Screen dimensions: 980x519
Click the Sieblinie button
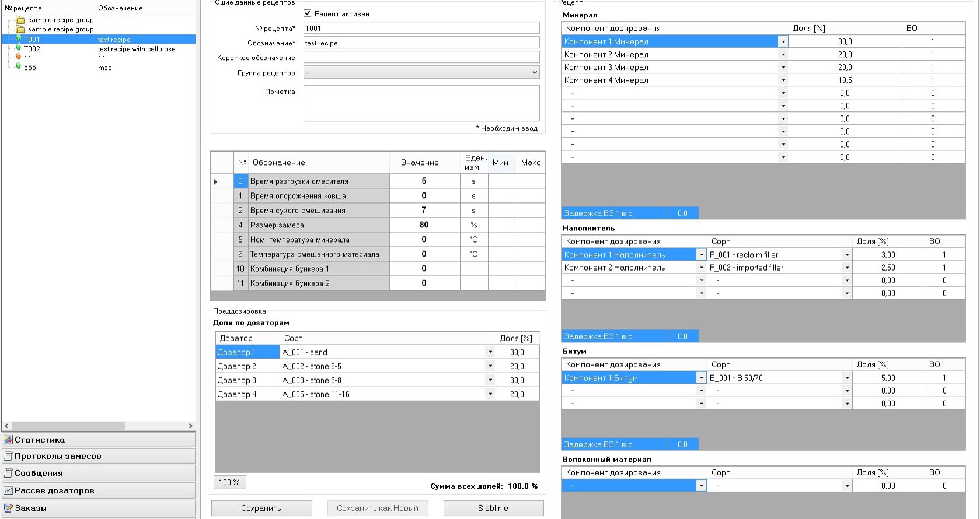point(493,508)
